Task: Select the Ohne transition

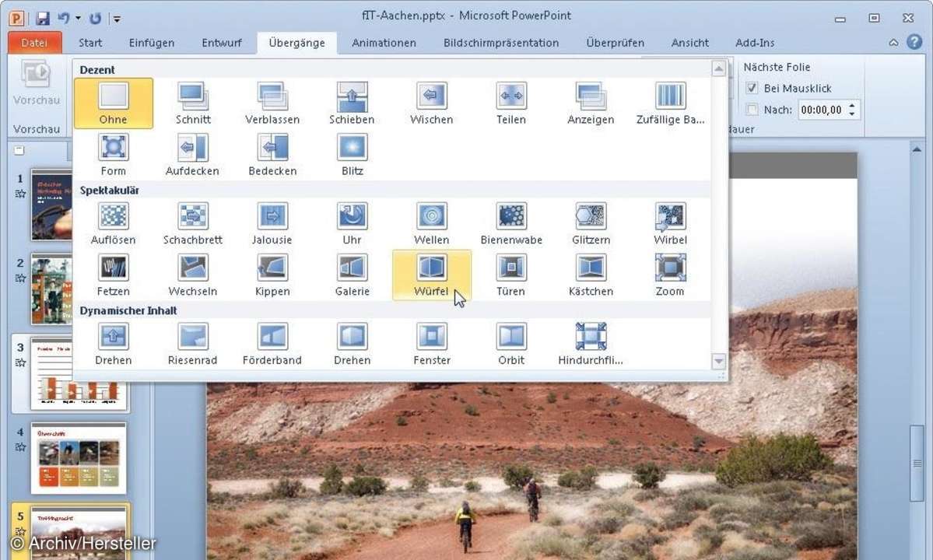Action: click(113, 103)
